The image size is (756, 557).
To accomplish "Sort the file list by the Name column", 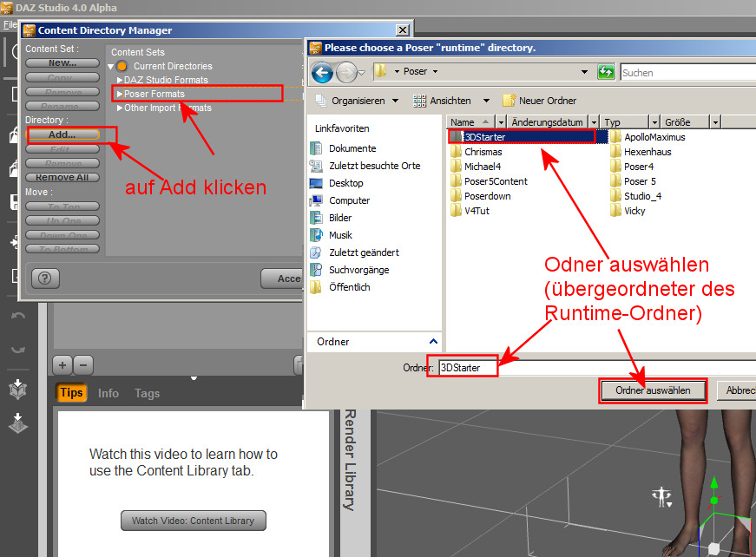I will click(x=470, y=122).
